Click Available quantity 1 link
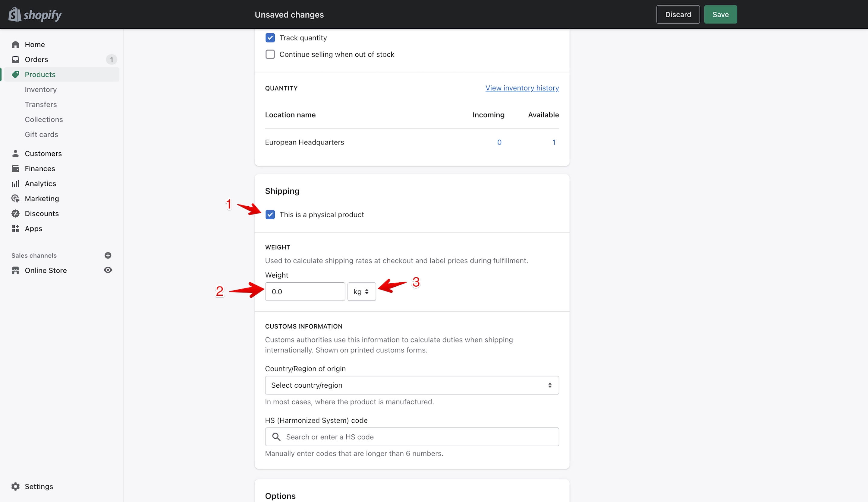The image size is (868, 502). pos(554,142)
